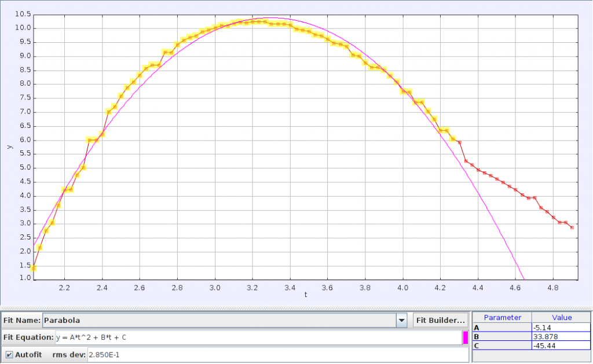Click the magenta fit color swatch
This screenshot has height=364, width=593.
[465, 337]
